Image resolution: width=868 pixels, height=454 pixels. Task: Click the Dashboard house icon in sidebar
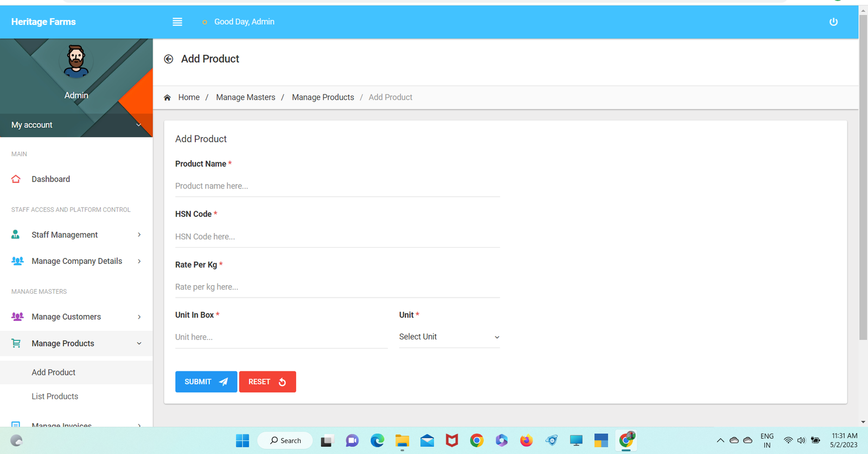pyautogui.click(x=16, y=179)
